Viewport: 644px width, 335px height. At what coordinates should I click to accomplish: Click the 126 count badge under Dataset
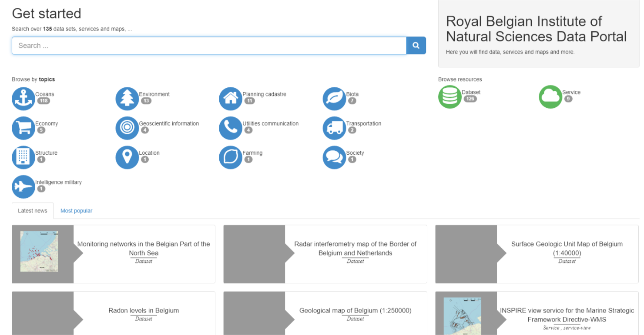click(x=470, y=99)
